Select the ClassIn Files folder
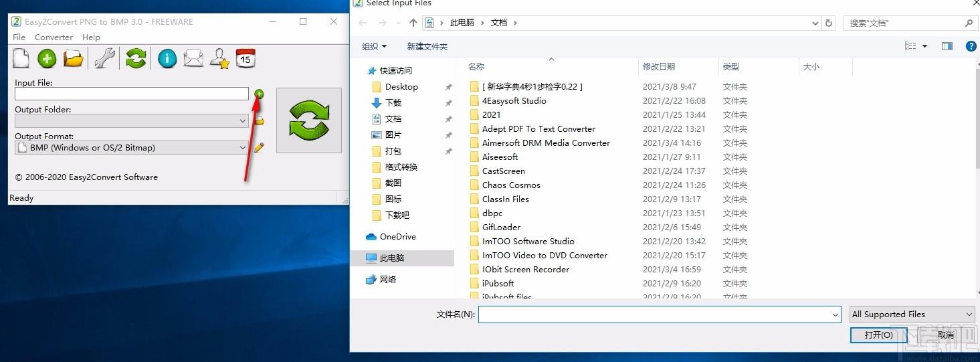 (x=505, y=199)
